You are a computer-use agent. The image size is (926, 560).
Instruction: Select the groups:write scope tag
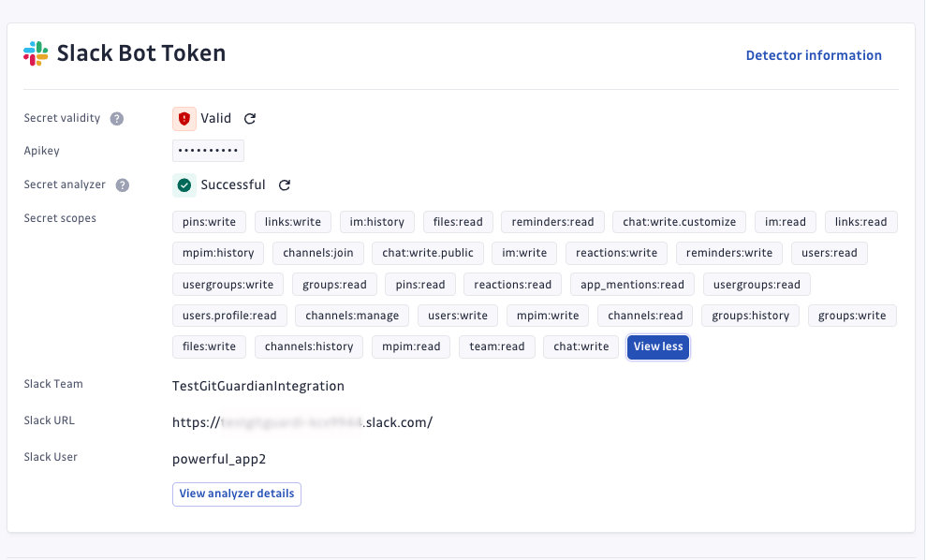click(852, 316)
